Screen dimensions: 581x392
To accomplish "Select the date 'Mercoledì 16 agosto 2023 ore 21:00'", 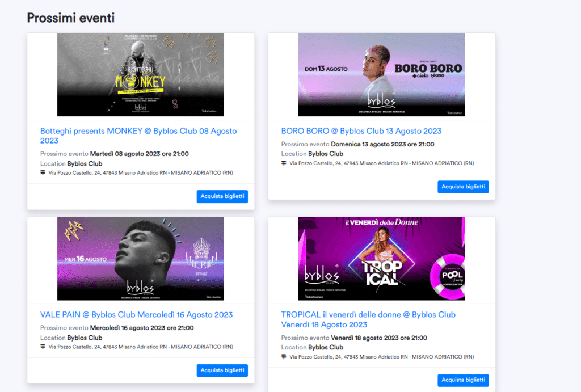I will [142, 328].
